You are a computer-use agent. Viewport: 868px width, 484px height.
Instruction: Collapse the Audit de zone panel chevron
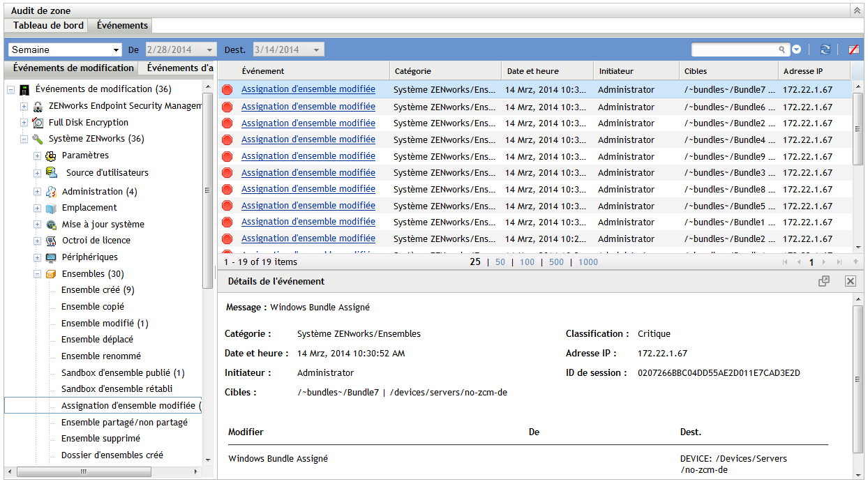point(856,11)
